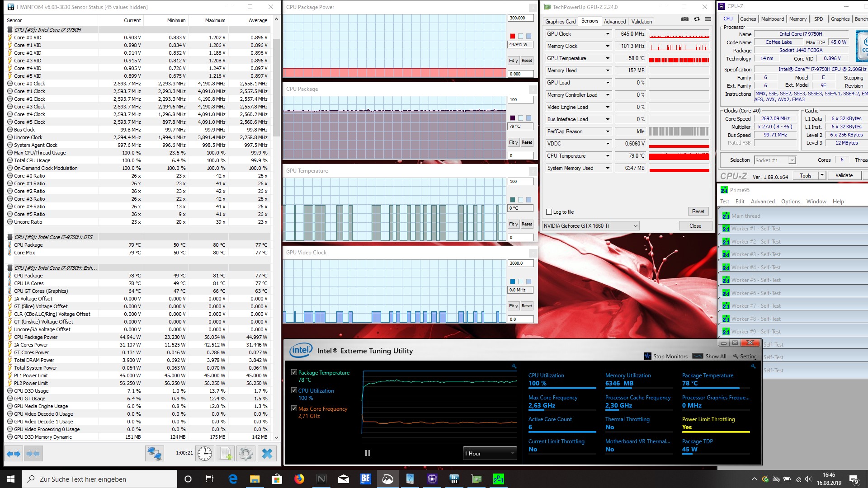This screenshot has height=488, width=868.
Task: Click HWiNFO collapse columns arrows icon
Action: pyautogui.click(x=33, y=453)
